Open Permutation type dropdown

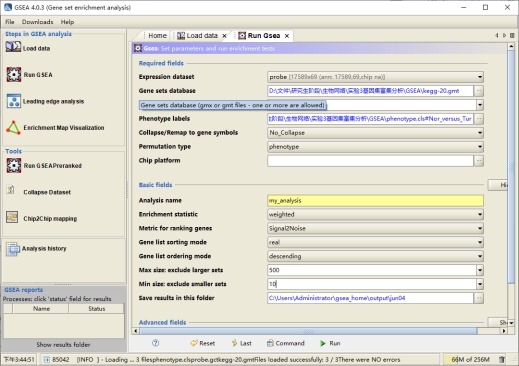(480, 147)
